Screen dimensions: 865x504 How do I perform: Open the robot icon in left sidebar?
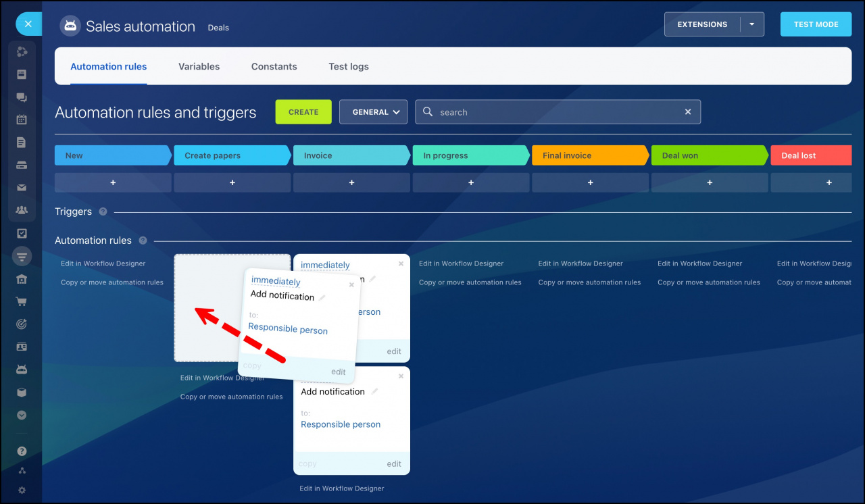[x=22, y=370]
